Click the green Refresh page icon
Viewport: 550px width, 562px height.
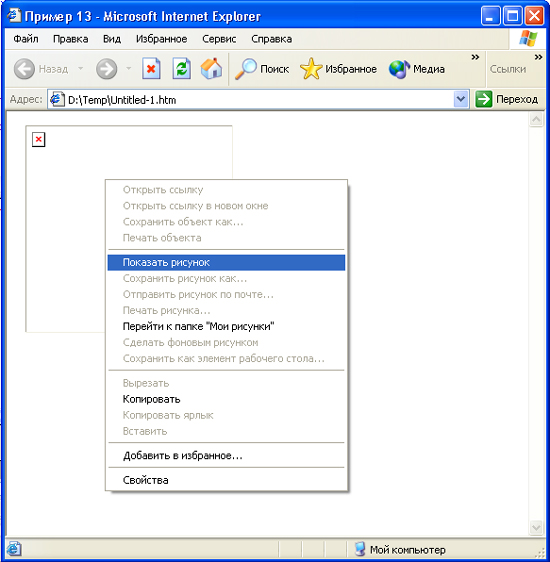point(182,68)
